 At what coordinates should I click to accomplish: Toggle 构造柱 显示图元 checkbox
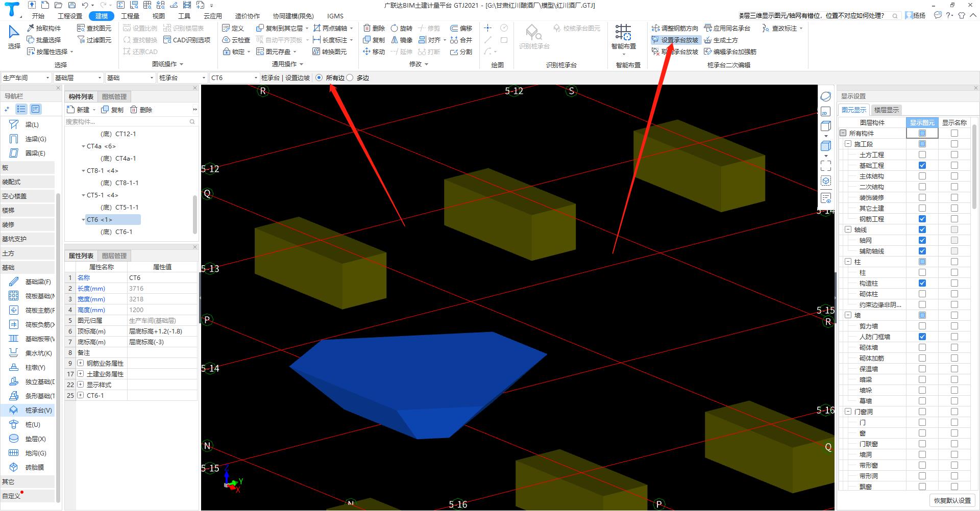pos(922,283)
